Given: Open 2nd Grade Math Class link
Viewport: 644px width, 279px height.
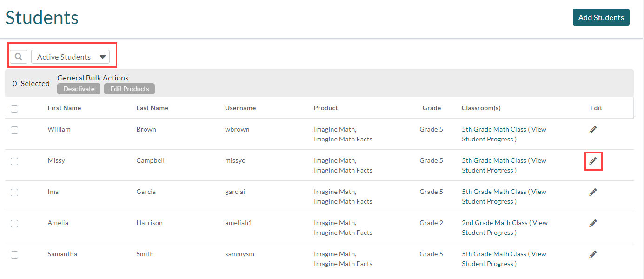Looking at the screenshot, I should coord(494,223).
